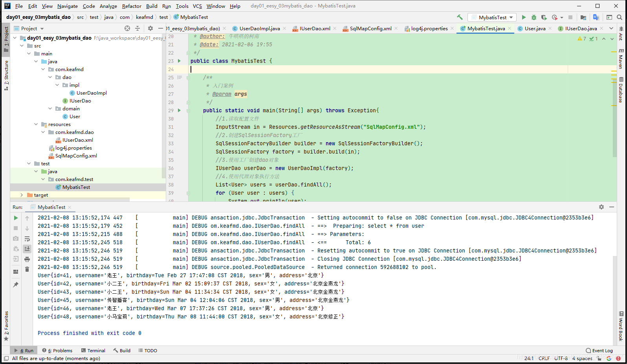Open the profiler options dropdown arrow

[x=562, y=17]
